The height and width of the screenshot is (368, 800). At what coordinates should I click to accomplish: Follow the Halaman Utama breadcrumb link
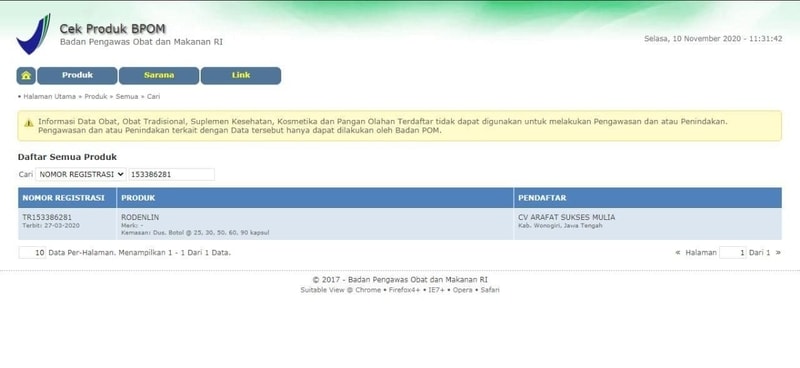coord(49,96)
